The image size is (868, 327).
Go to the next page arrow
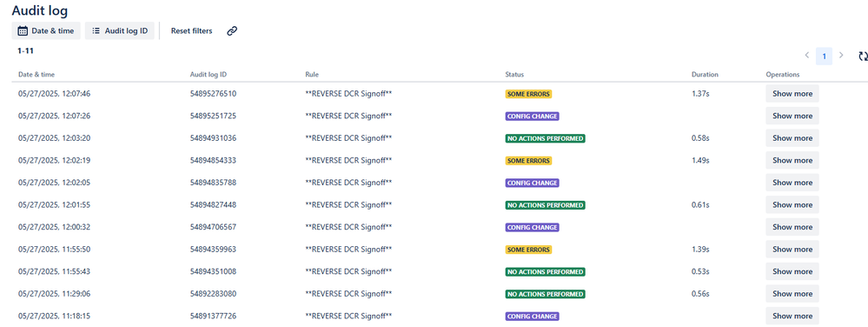click(x=841, y=56)
